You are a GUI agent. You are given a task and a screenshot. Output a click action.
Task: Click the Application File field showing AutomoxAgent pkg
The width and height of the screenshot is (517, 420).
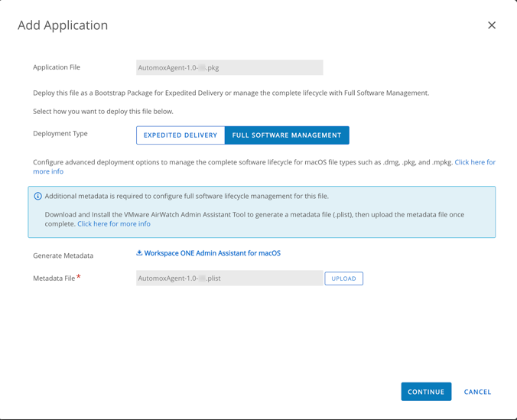pos(229,67)
